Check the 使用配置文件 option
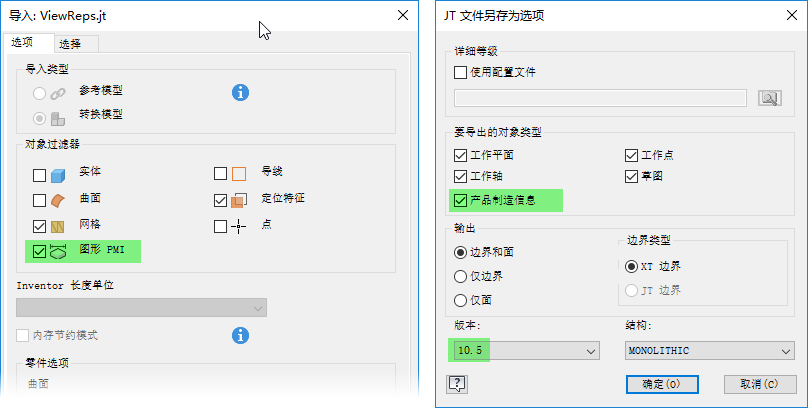 pyautogui.click(x=461, y=72)
